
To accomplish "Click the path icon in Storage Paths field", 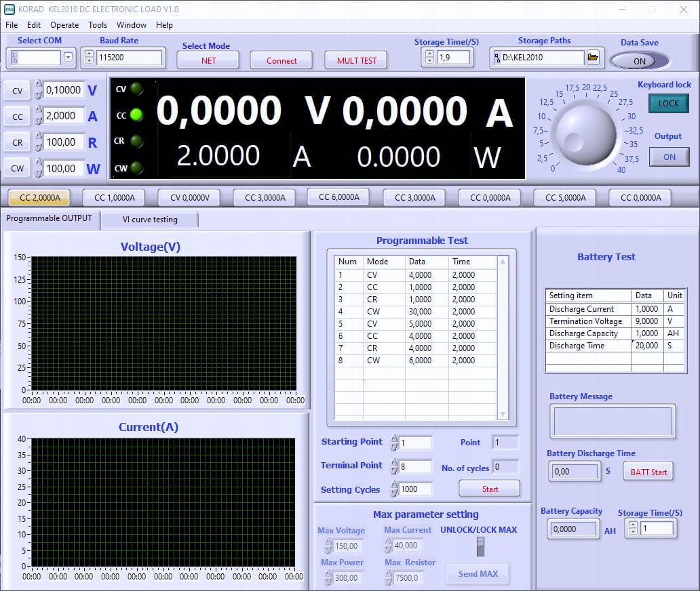I will pyautogui.click(x=497, y=58).
